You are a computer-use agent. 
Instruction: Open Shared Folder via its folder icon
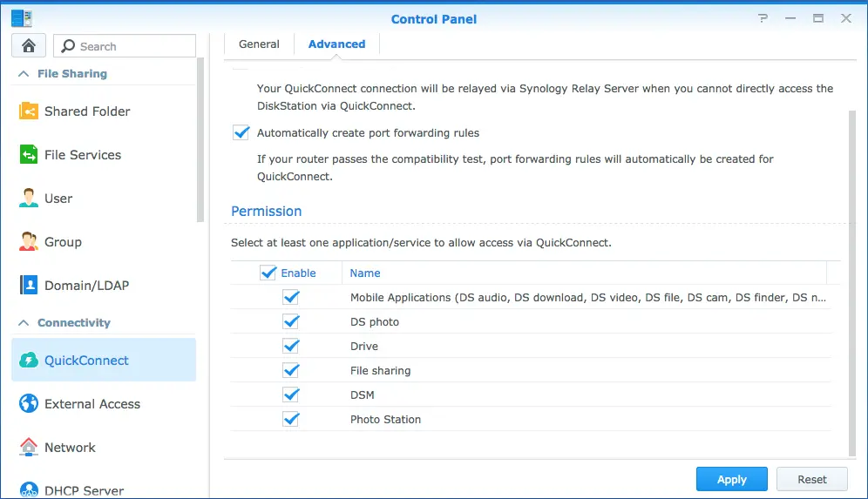(29, 111)
